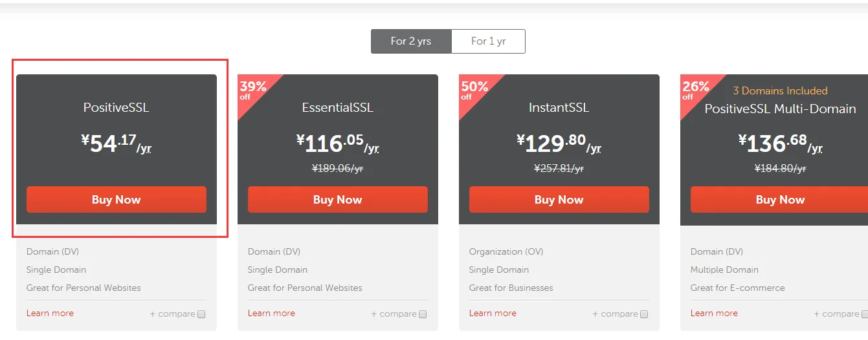The image size is (868, 340).
Task: Click the InstantSSL product name
Action: (559, 108)
